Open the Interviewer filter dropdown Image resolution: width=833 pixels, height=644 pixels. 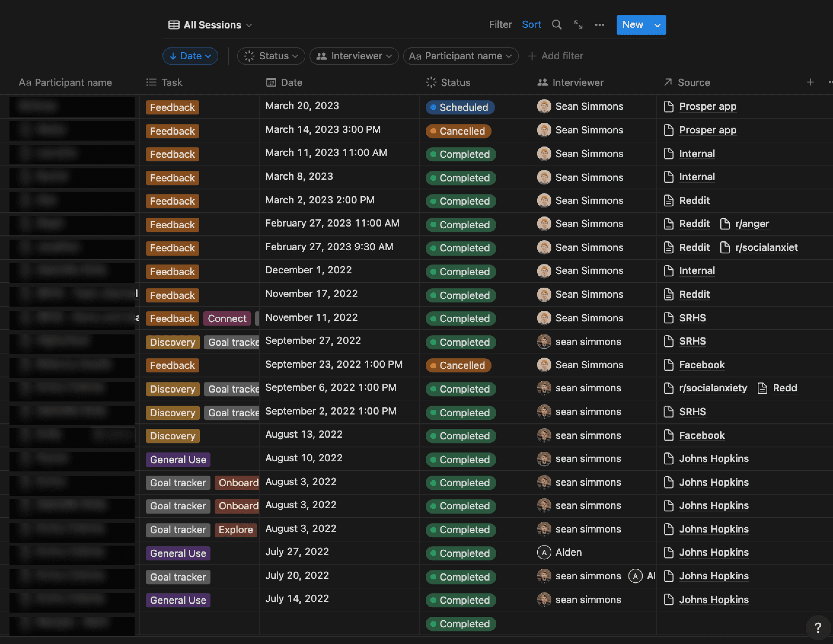(x=354, y=56)
